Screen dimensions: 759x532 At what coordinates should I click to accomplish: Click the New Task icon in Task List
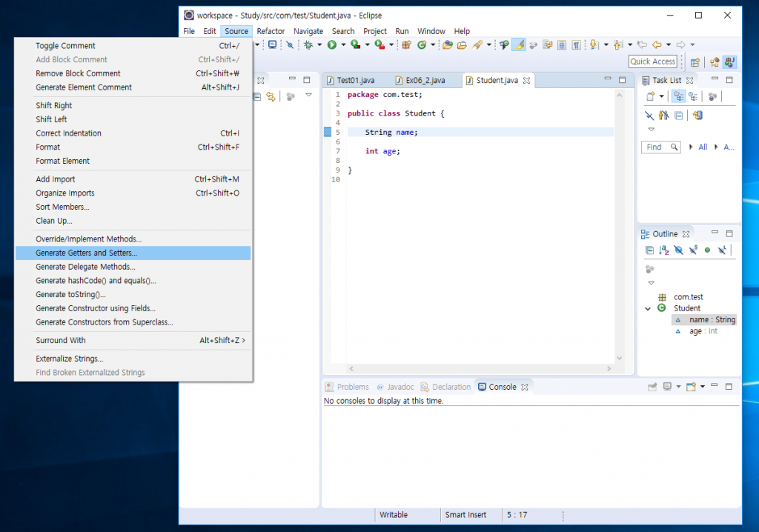click(650, 96)
